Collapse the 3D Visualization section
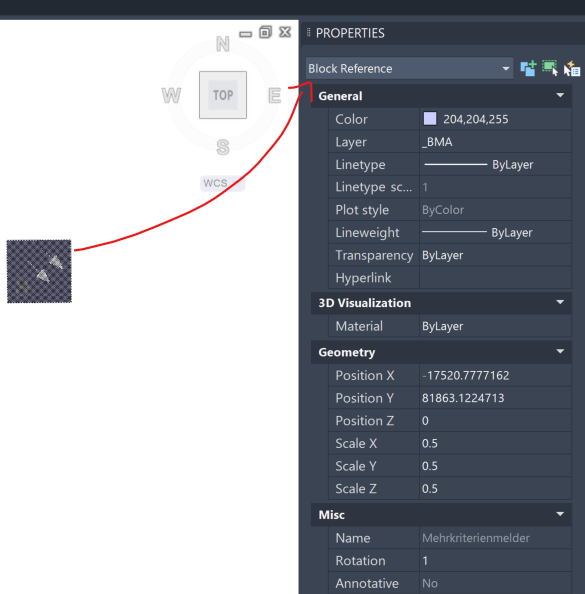 [560, 302]
